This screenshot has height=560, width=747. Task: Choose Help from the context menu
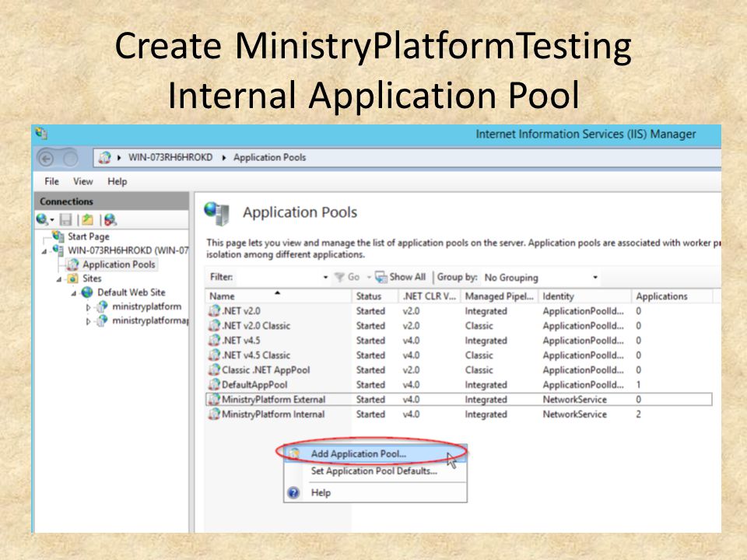click(x=321, y=492)
